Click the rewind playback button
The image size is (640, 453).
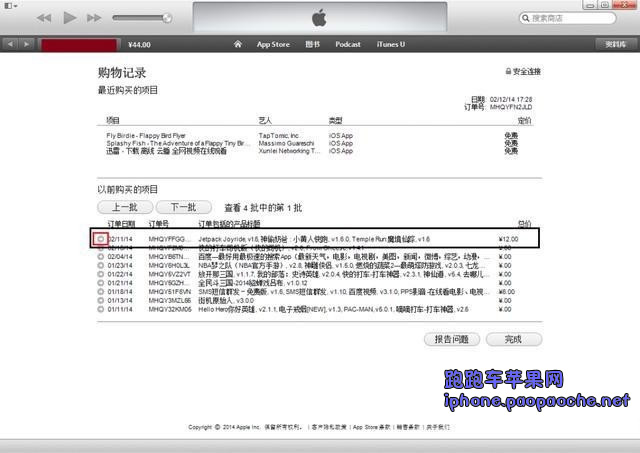pos(44,18)
